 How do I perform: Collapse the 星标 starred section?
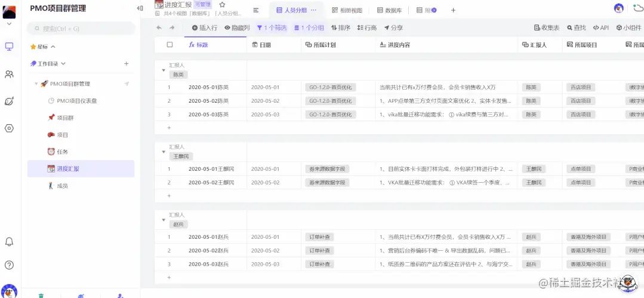tap(53, 47)
